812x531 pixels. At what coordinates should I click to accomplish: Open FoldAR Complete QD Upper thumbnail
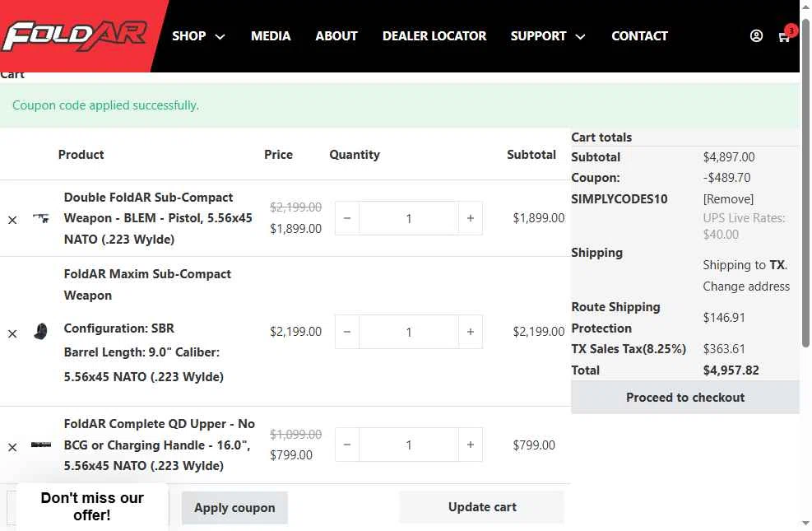tap(41, 445)
